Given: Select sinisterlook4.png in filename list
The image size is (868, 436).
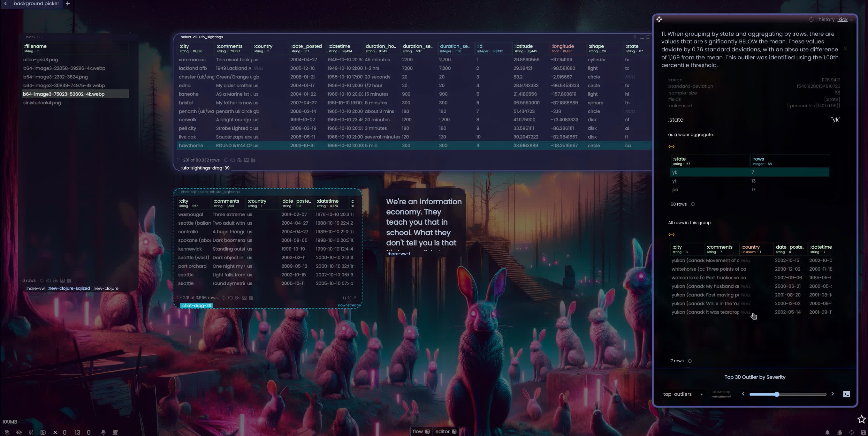Looking at the screenshot, I should (42, 103).
